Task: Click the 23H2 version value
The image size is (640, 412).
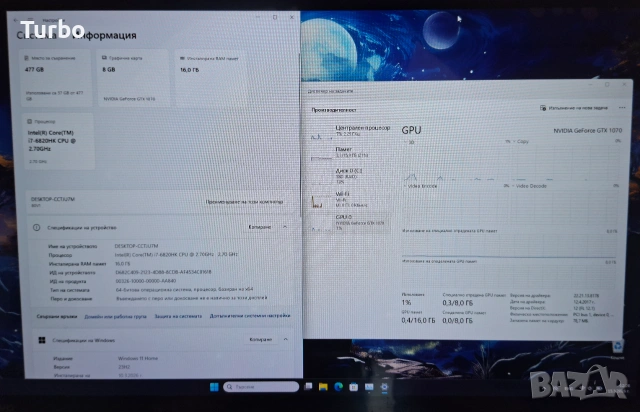Action: (x=124, y=367)
